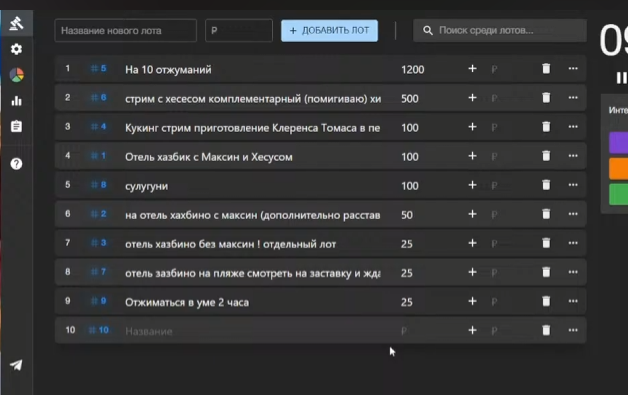Pause the timer

(622, 78)
